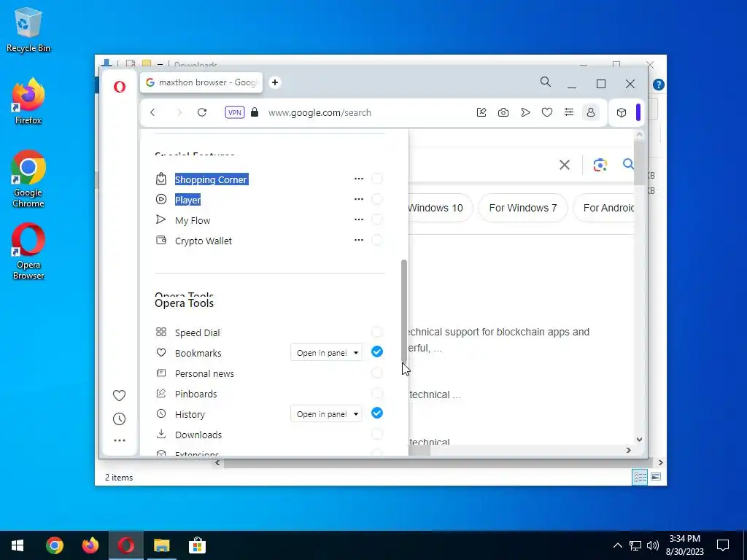Reload the page
Viewport: 747px width, 560px height.
point(202,112)
